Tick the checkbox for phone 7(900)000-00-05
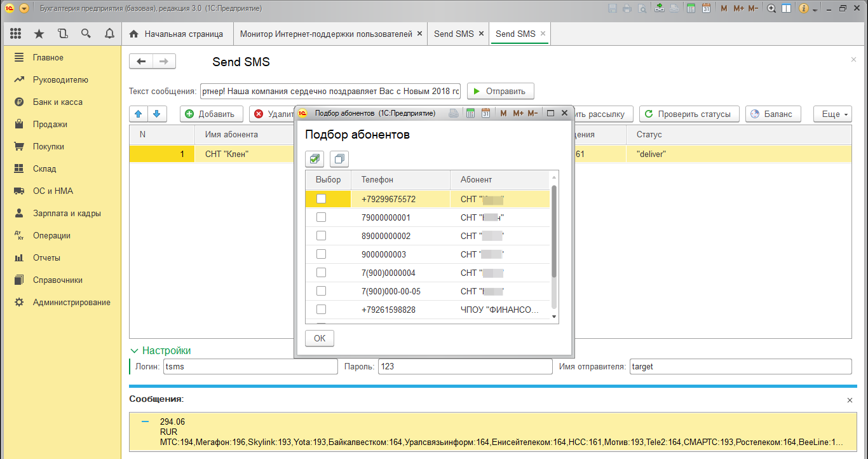The height and width of the screenshot is (459, 868). point(321,291)
